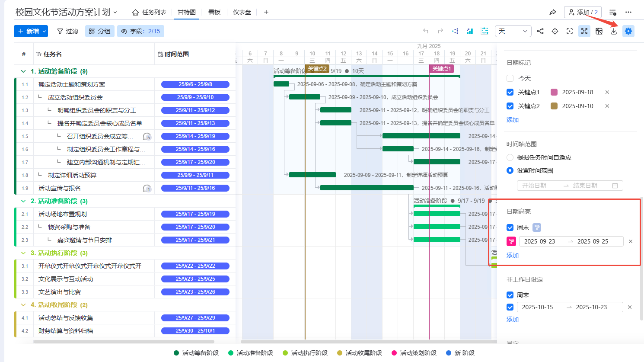Switch to the 仪表盘 tab
644x362 pixels.
tap(242, 12)
